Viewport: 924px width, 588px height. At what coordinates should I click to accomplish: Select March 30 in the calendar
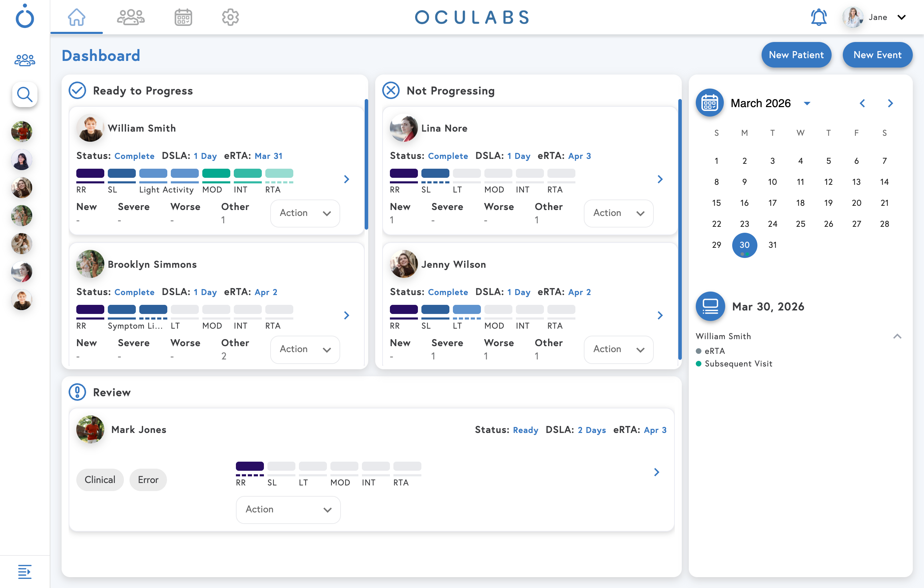click(x=744, y=245)
